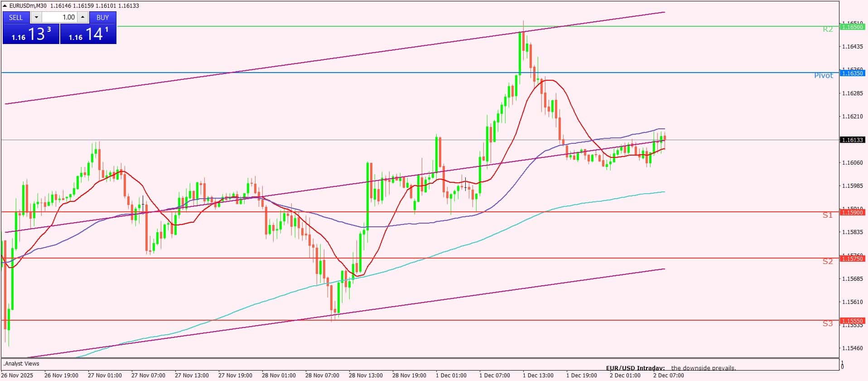Click the Pivot label text
Image resolution: width=868 pixels, height=381 pixels.
tap(823, 76)
